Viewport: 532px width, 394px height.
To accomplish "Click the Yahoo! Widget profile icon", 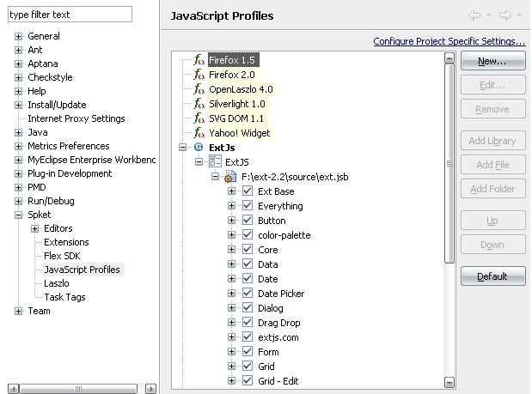I will pos(199,133).
